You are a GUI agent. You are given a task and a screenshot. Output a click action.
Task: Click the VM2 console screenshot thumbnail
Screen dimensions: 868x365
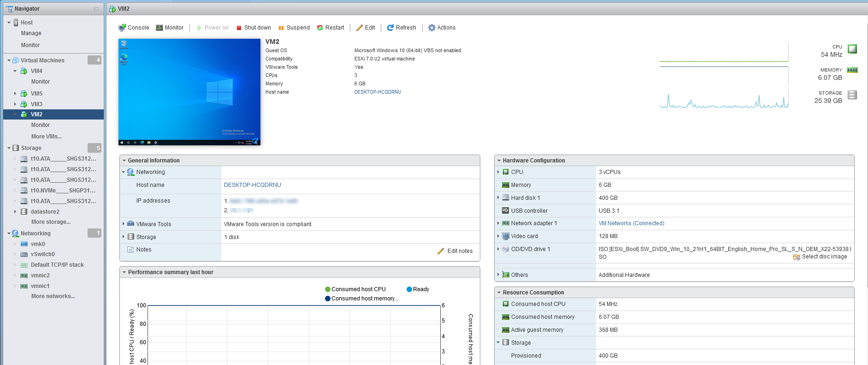tap(189, 92)
